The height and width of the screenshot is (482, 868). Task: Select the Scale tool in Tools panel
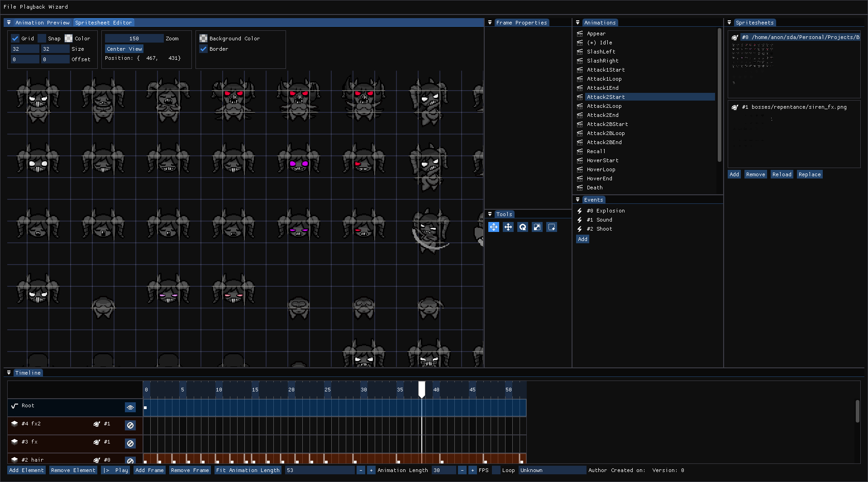pyautogui.click(x=537, y=227)
